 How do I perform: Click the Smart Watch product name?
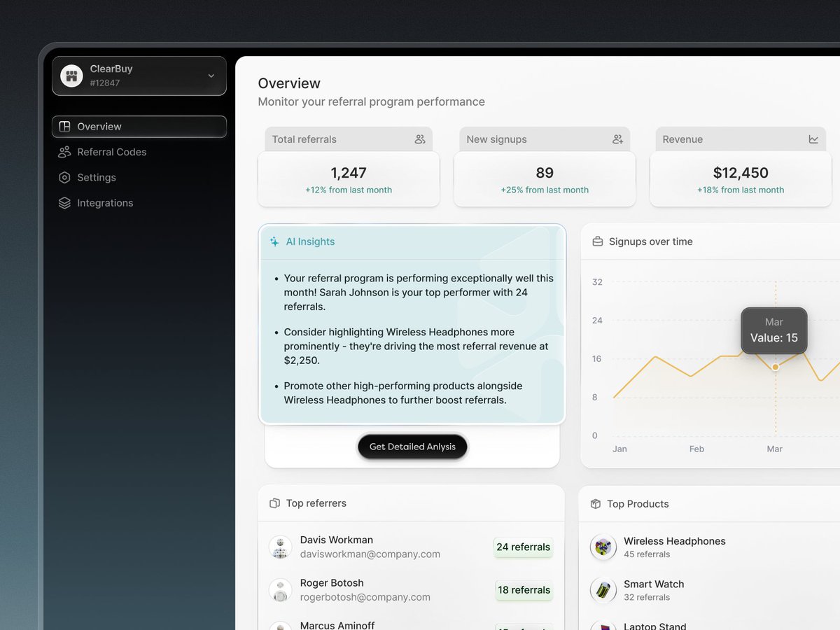coord(654,584)
